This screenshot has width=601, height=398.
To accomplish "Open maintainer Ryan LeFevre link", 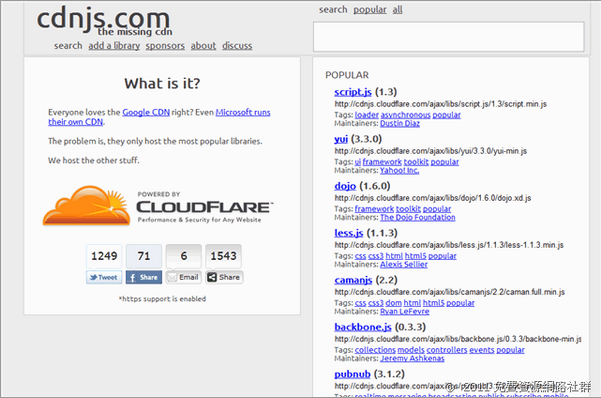I will (405, 311).
